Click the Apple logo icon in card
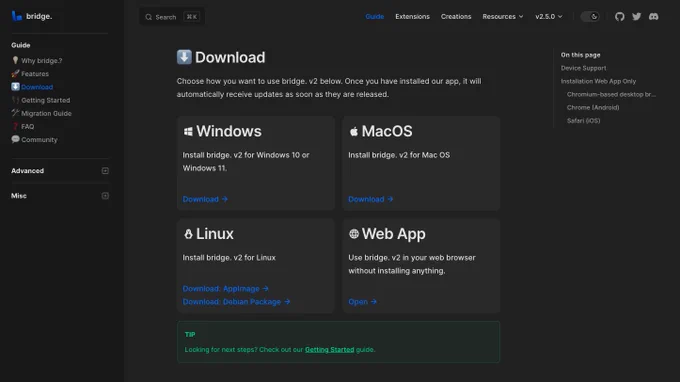The image size is (680, 382). click(353, 131)
